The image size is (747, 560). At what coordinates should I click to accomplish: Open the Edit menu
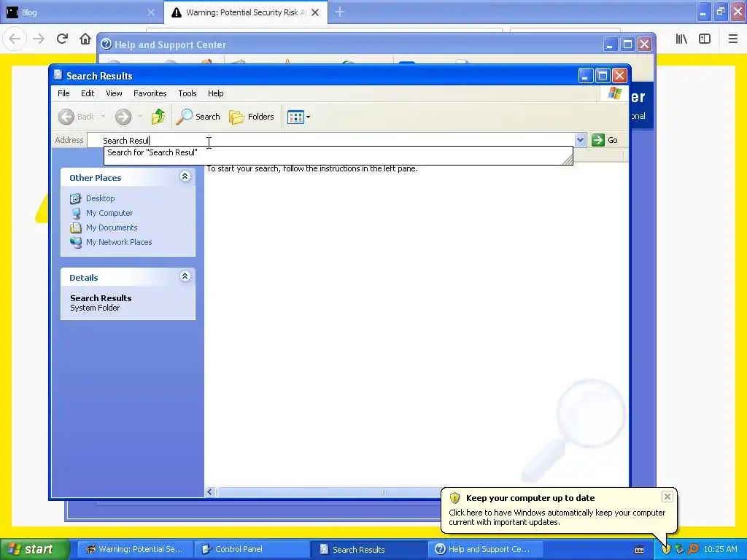pyautogui.click(x=88, y=93)
